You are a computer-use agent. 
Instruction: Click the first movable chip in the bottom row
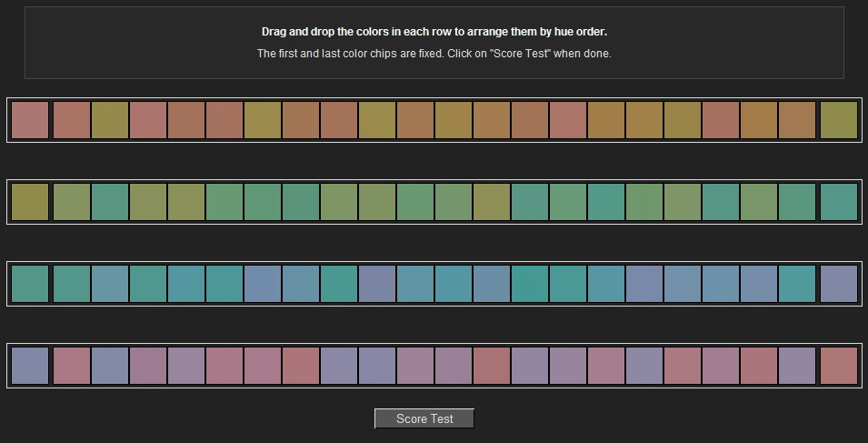tap(72, 366)
